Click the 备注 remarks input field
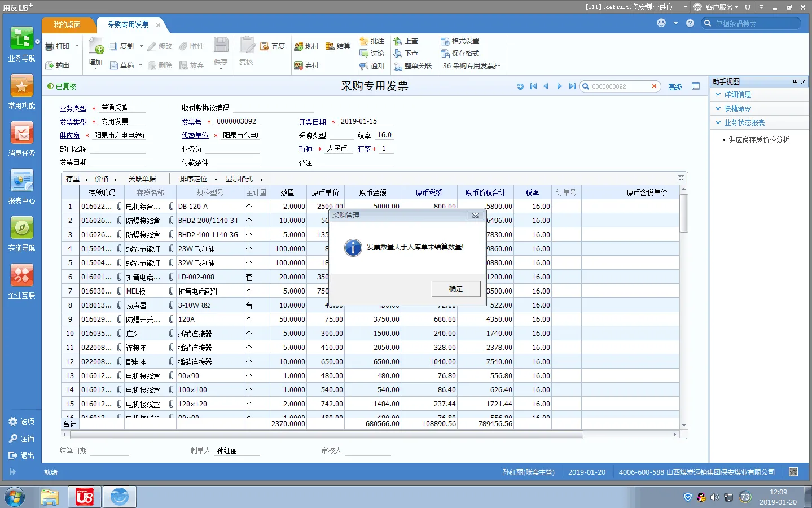The height and width of the screenshot is (508, 812). tap(354, 163)
